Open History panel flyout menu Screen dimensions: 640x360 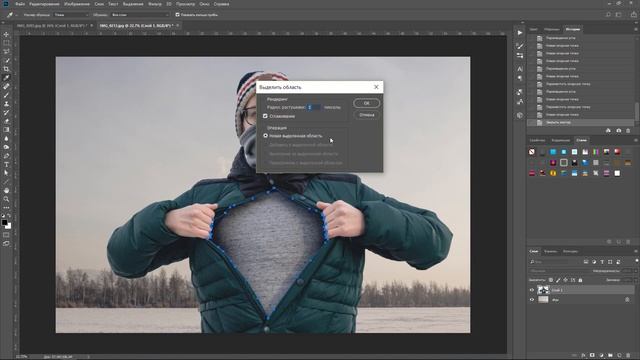[636, 29]
